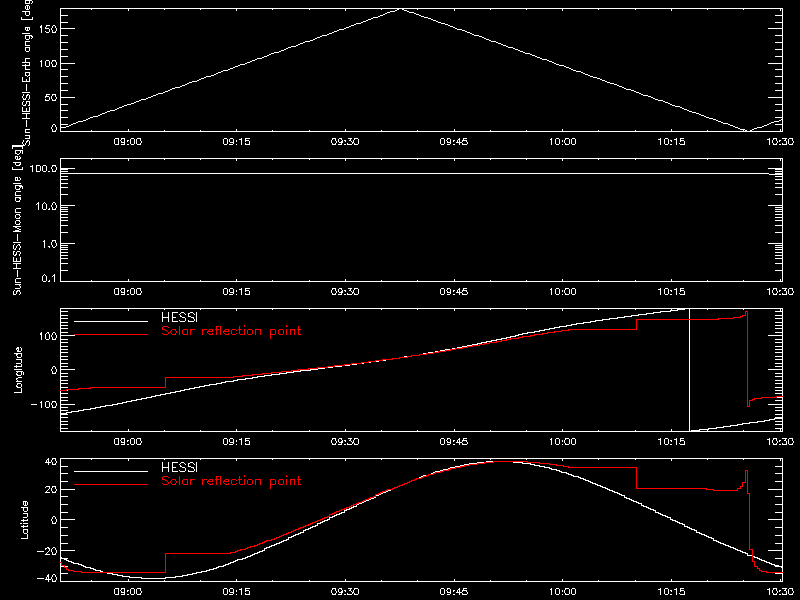Click red legend line in Latitude plot
The image size is (800, 600).
pos(111,485)
